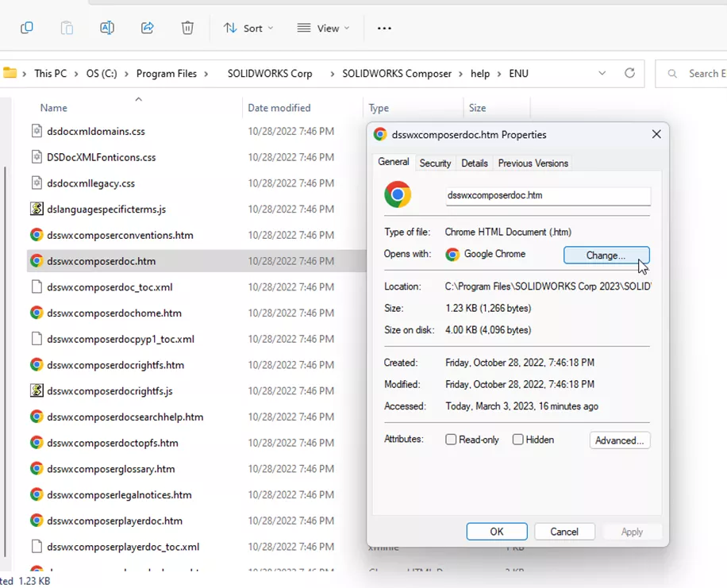727x588 pixels.
Task: Click the Copy icon in the toolbar
Action: click(x=27, y=28)
